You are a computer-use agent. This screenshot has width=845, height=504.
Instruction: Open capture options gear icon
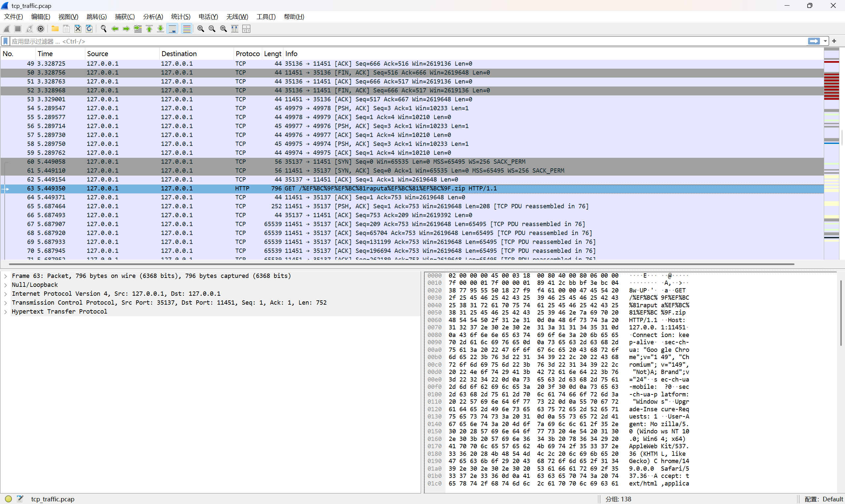pos(41,29)
